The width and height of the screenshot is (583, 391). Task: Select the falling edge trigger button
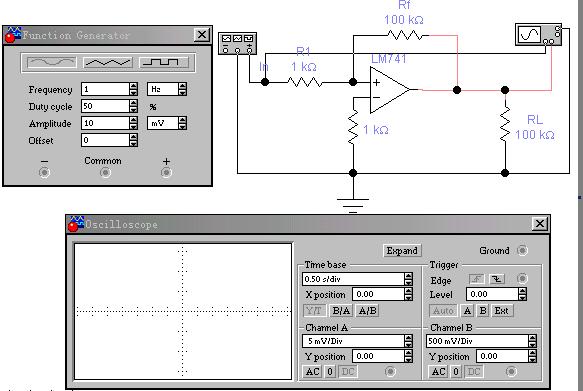pos(497,279)
